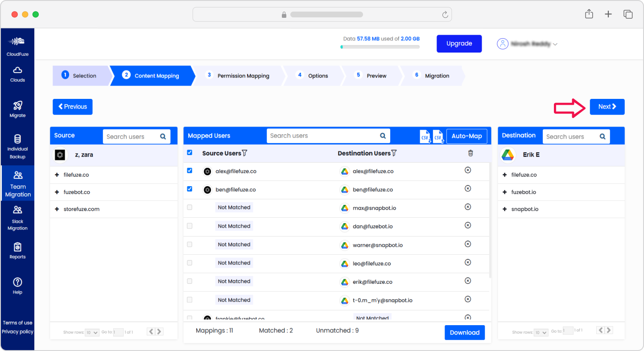Remove the ben@filefuze.co mapping

pos(468,188)
